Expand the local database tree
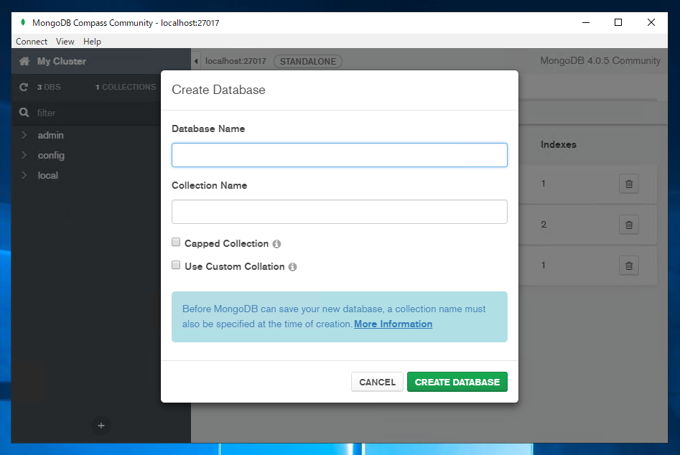The width and height of the screenshot is (680, 455). click(x=24, y=175)
